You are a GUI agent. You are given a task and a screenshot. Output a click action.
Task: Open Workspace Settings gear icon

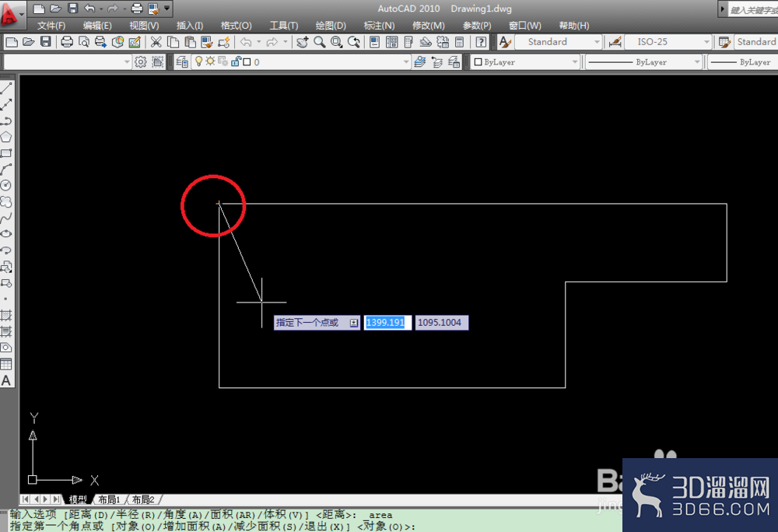[x=141, y=62]
